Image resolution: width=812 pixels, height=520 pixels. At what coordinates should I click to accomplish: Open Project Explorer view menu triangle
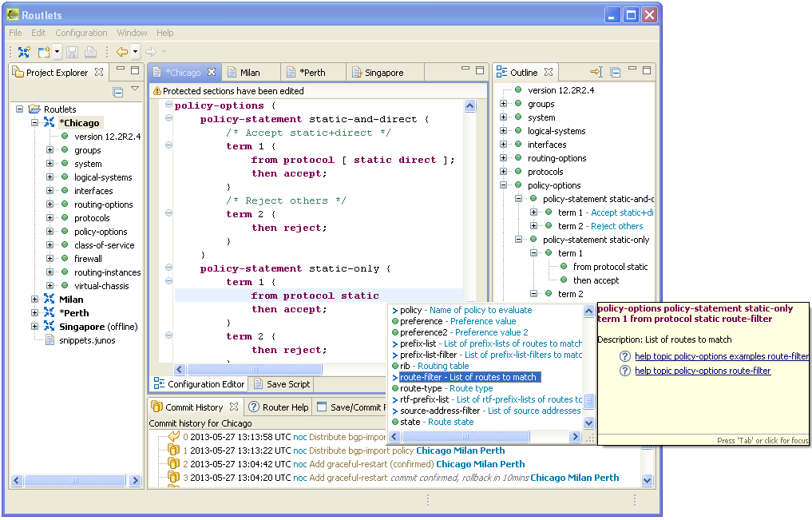tap(135, 89)
